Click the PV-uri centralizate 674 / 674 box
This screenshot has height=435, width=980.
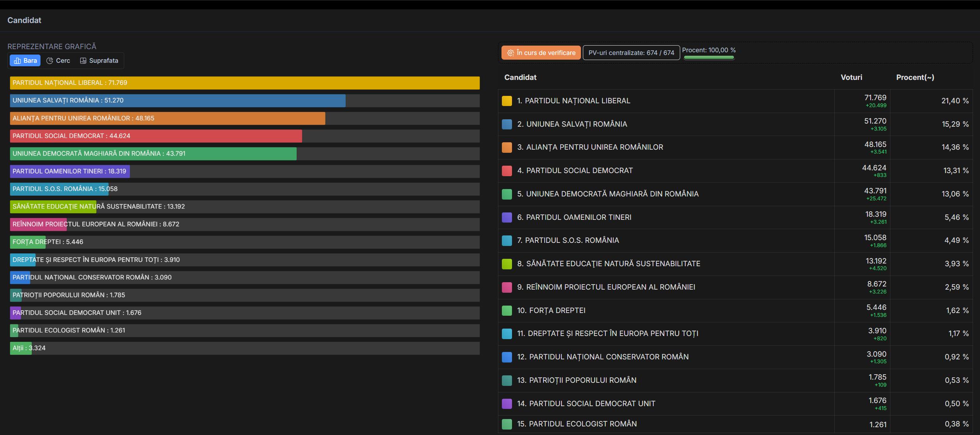click(x=631, y=53)
